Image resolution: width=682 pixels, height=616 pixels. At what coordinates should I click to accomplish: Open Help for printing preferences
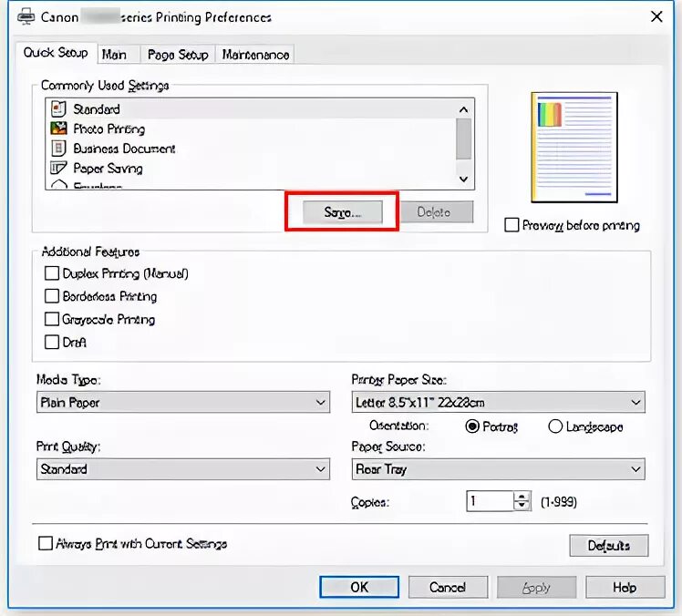[x=625, y=588]
